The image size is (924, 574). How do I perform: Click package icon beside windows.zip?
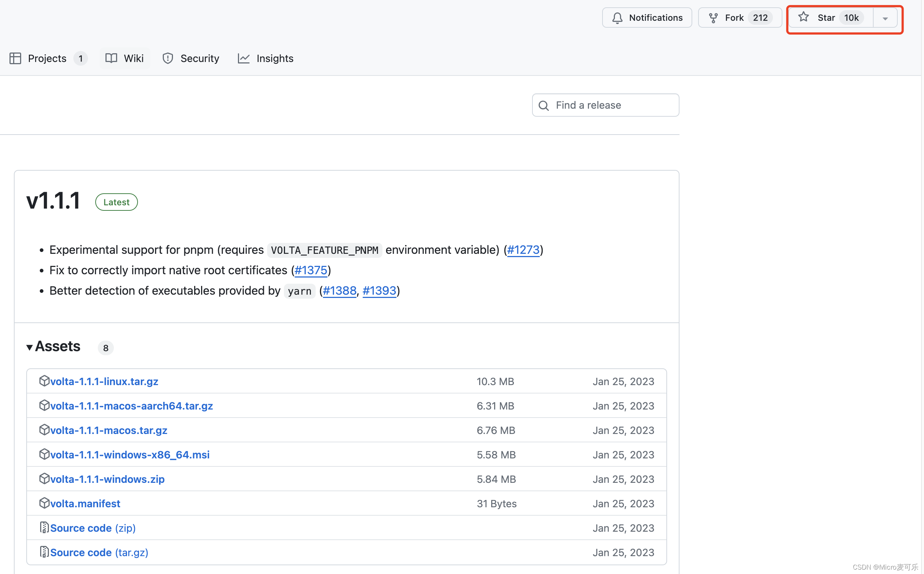pos(45,478)
